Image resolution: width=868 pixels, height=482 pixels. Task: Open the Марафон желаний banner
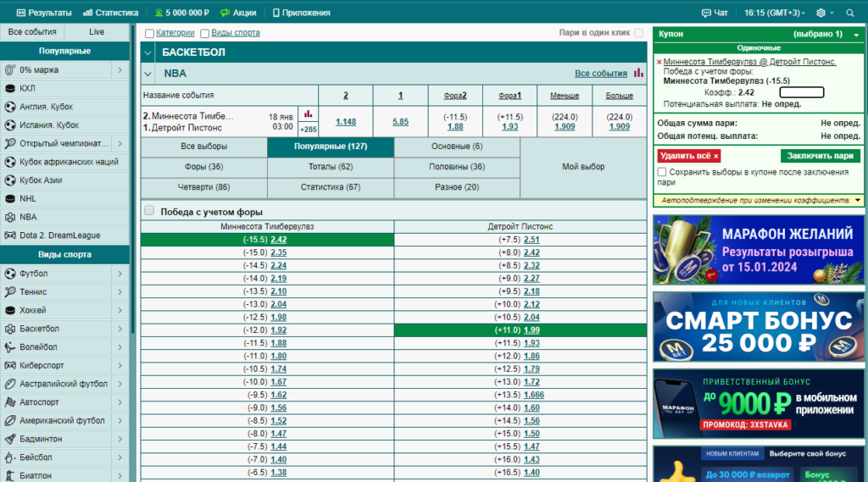759,250
